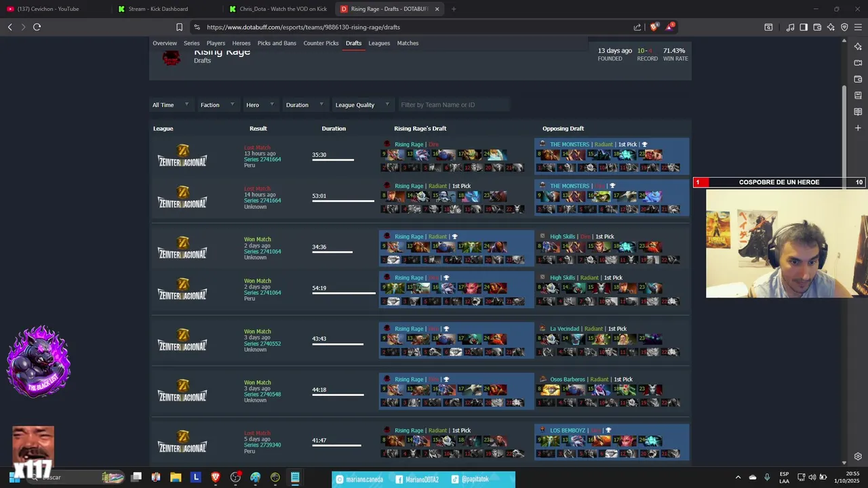Viewport: 868px width, 488px height.
Task: Open the Hero filter dropdown
Action: tap(260, 105)
